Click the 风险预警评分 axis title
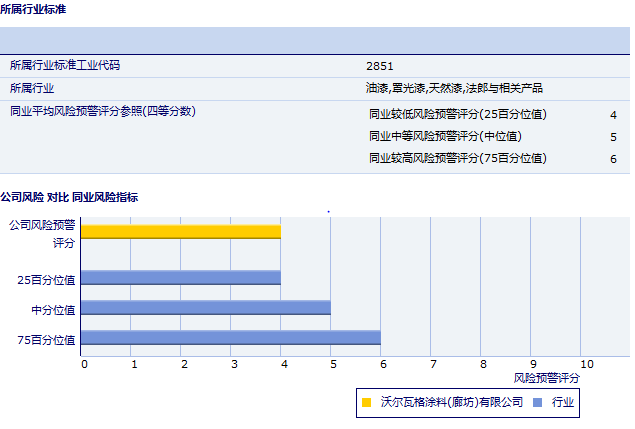 pyautogui.click(x=546, y=378)
